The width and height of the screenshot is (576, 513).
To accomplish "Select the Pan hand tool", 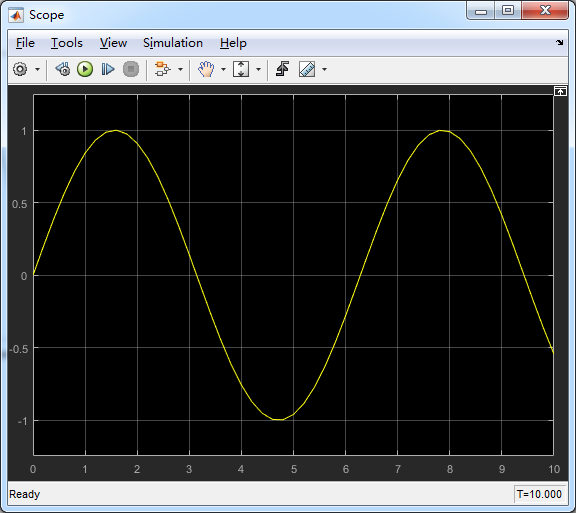I will 206,69.
